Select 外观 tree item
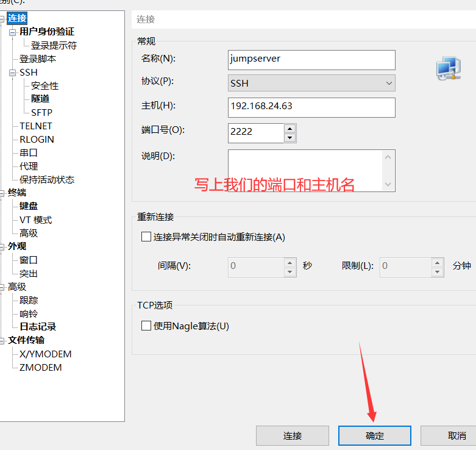Viewport: 476px width, 450px height. pos(17,246)
